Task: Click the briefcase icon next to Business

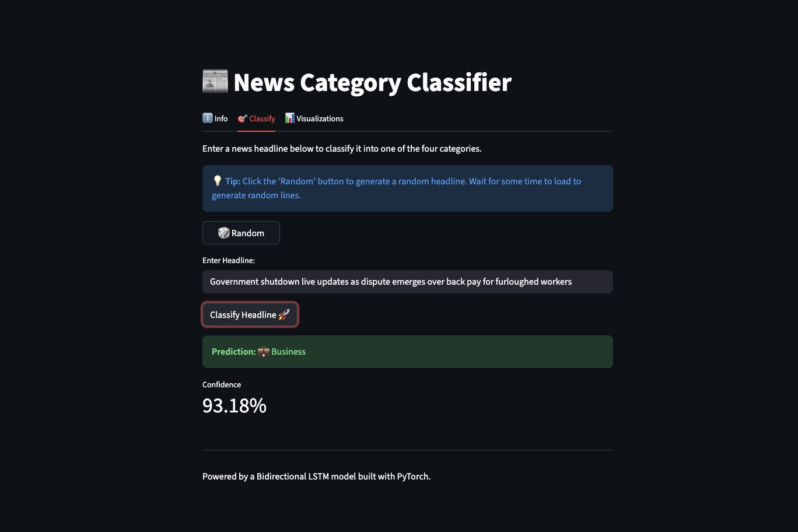Action: point(264,351)
